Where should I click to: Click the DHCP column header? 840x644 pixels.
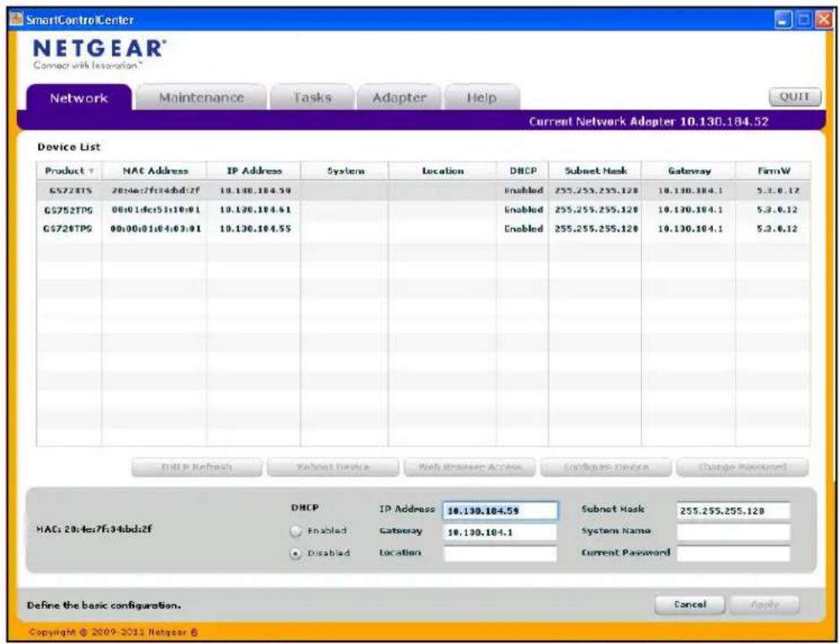523,171
